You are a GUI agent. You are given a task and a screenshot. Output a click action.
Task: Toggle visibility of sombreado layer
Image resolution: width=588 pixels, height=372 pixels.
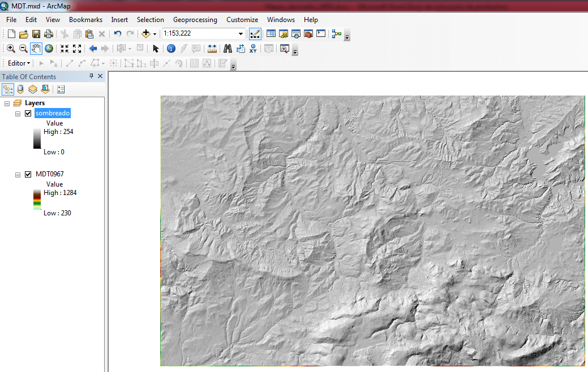click(28, 113)
